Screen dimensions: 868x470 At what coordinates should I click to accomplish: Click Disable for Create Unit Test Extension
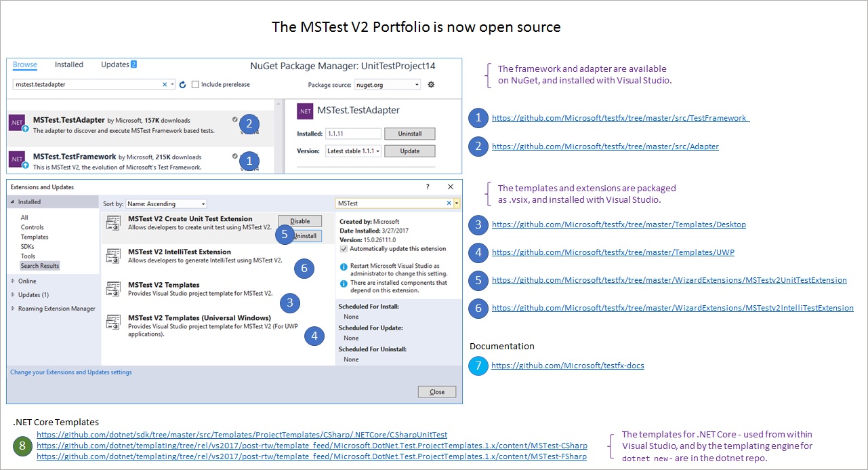tap(299, 221)
